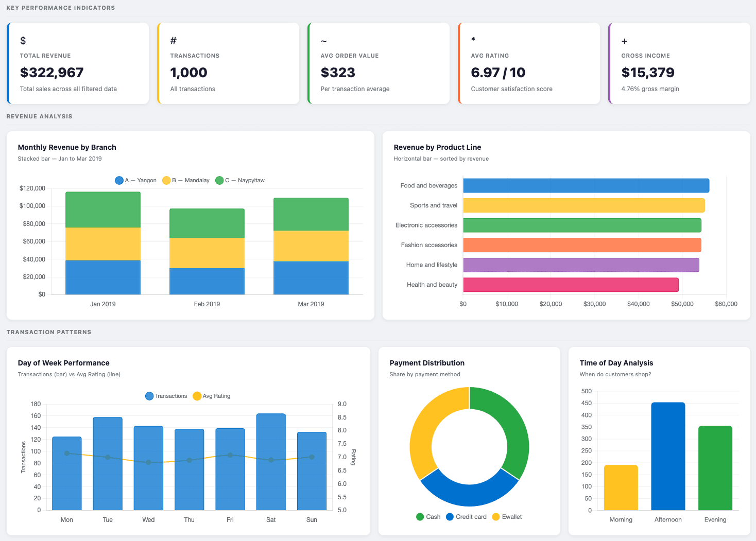Click the hash icon on the Transactions card
The height and width of the screenshot is (541, 756).
[173, 40]
